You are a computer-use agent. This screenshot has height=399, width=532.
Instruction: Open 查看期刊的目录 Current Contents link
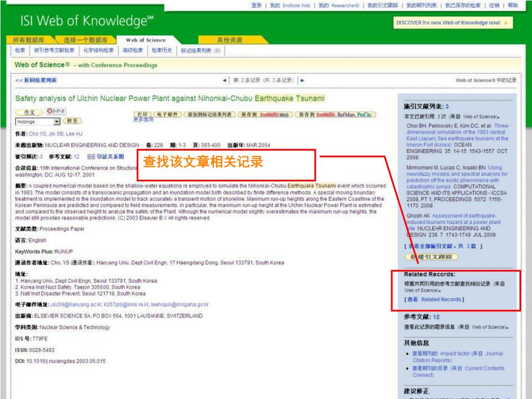[x=458, y=371]
